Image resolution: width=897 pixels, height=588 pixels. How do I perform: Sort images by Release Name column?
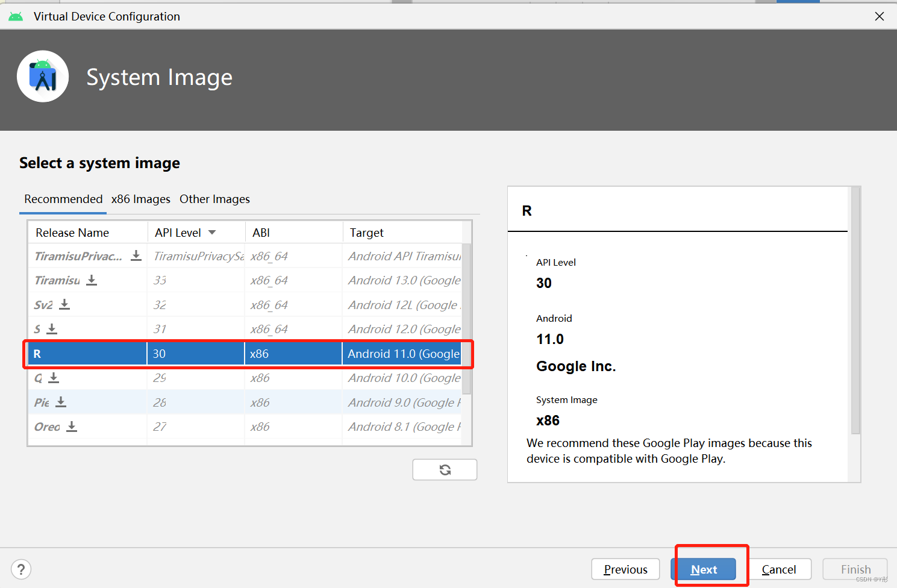pyautogui.click(x=72, y=232)
